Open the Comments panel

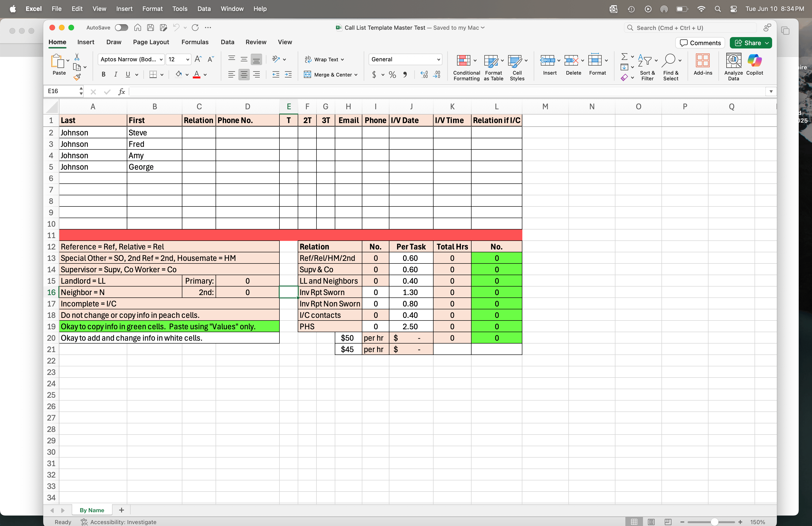coord(700,43)
